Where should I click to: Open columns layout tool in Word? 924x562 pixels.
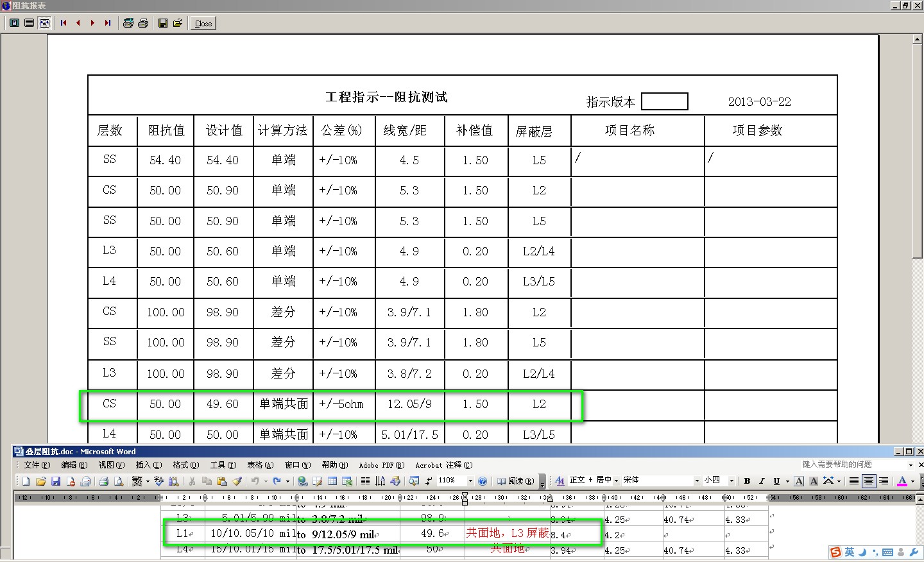(x=365, y=481)
